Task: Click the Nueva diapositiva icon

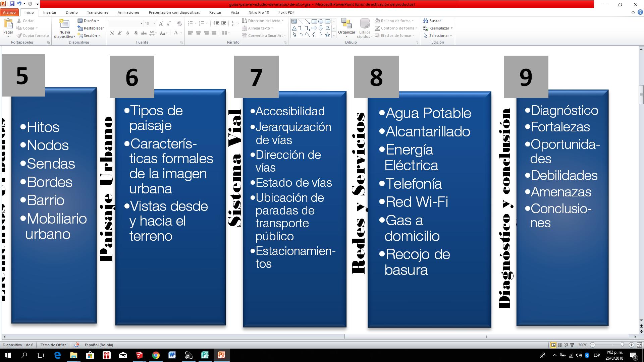Action: pos(64,24)
